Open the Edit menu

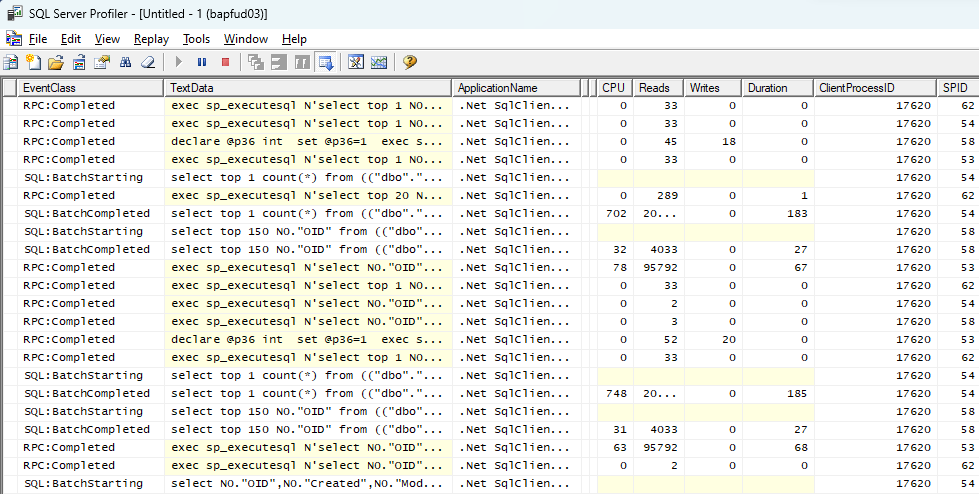(71, 39)
